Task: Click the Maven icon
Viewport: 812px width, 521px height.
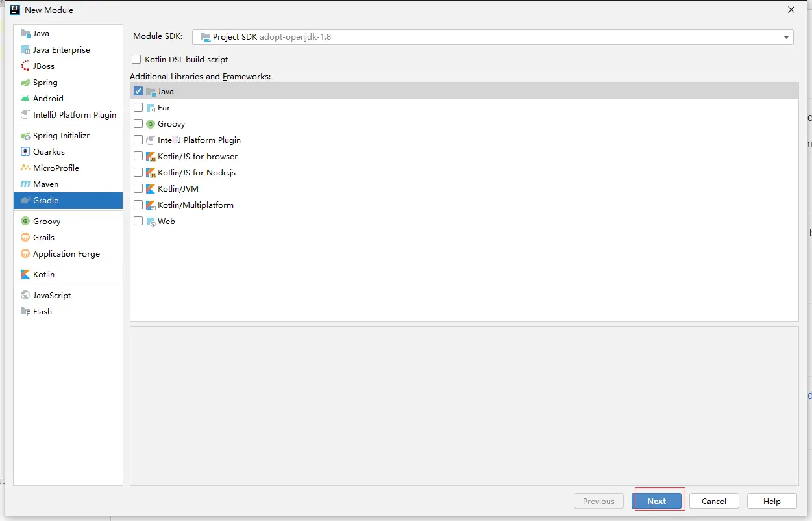Action: 25,184
